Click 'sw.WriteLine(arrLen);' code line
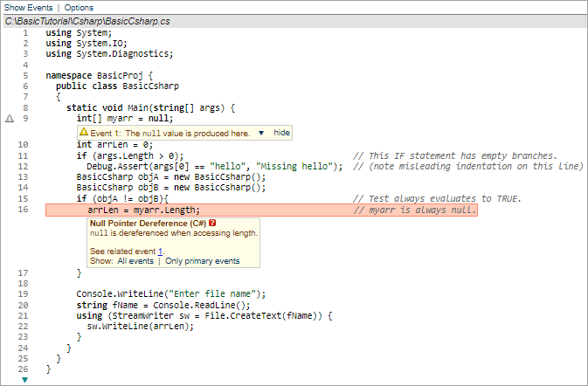 (x=141, y=326)
